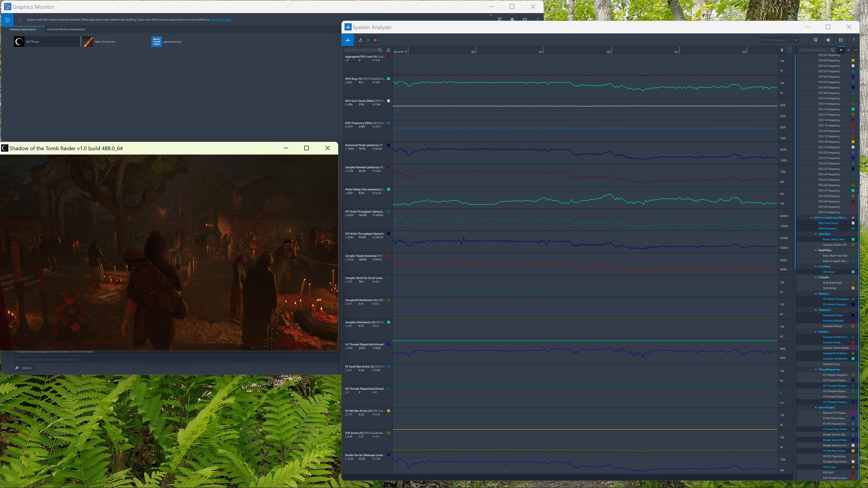Pause the live metrics timeline

coord(782,50)
